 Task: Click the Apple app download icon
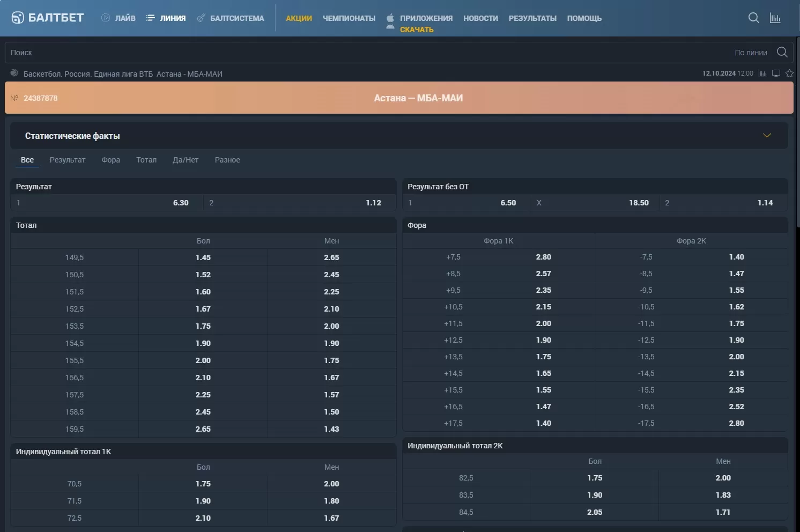tap(390, 18)
